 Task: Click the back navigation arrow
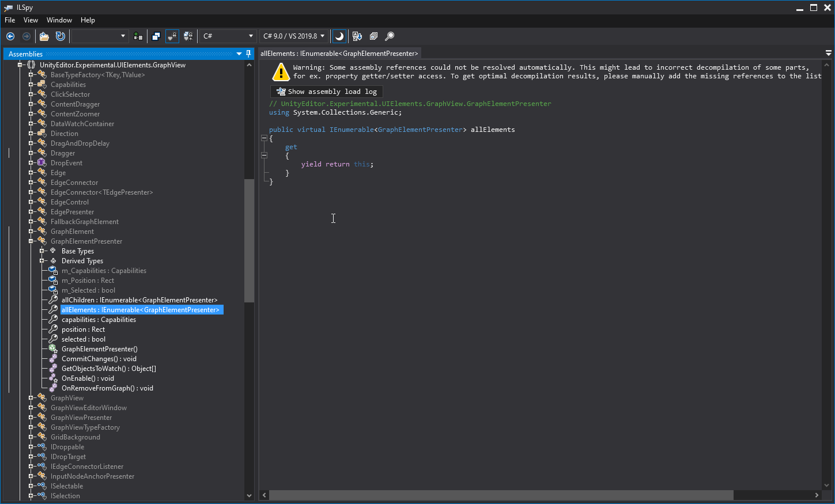(10, 36)
